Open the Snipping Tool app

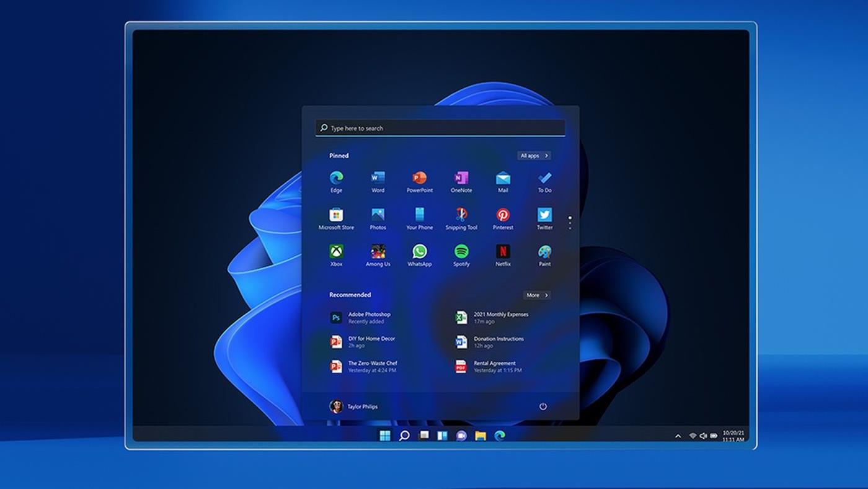click(461, 215)
